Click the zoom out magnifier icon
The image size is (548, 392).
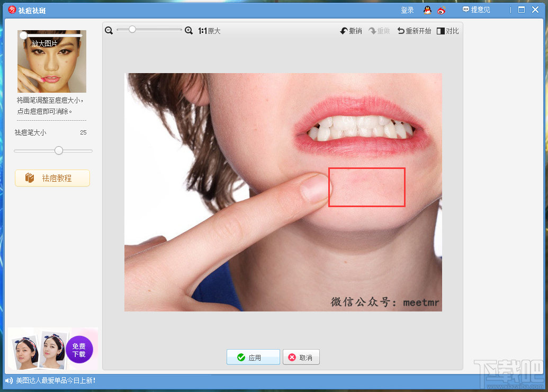[x=109, y=31]
